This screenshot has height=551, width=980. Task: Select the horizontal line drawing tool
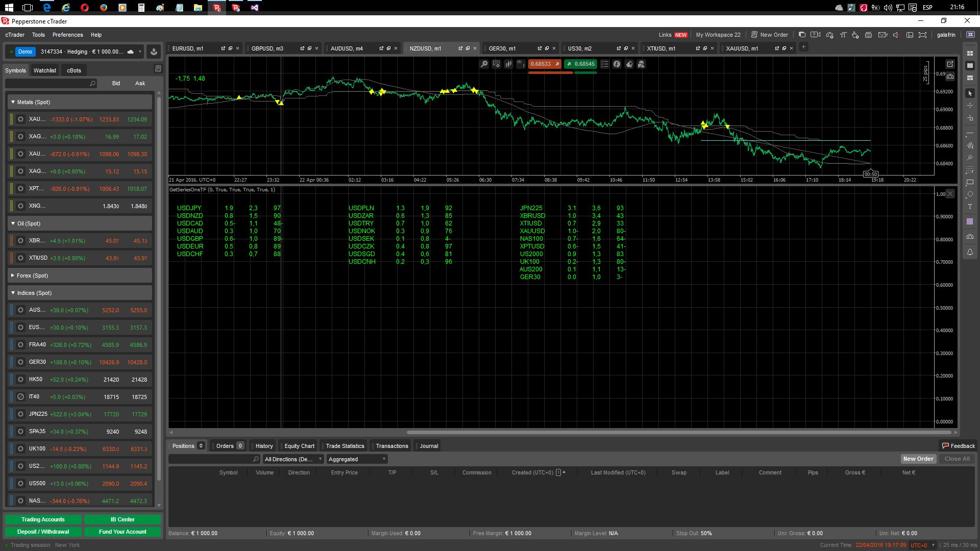[970, 133]
